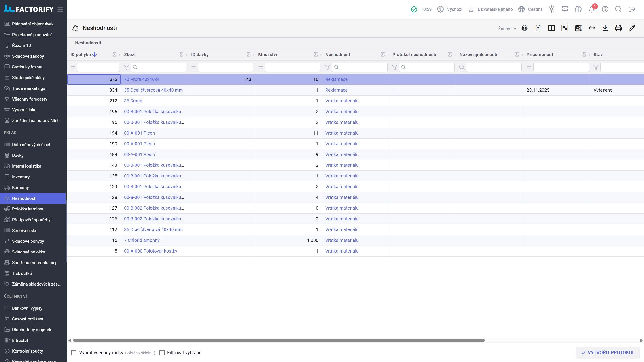
Task: Open the Zboží column filter operator
Action: coord(126,67)
